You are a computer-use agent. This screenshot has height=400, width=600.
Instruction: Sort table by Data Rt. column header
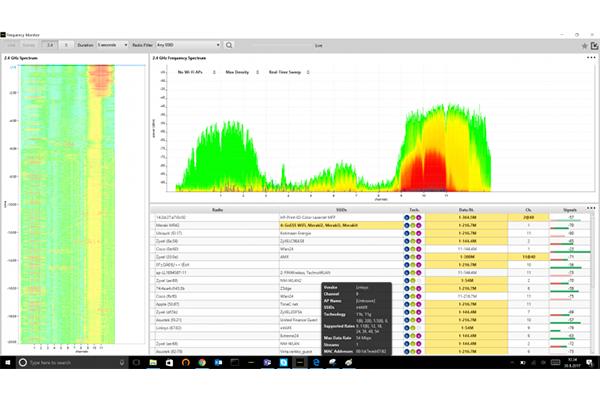[x=466, y=210]
